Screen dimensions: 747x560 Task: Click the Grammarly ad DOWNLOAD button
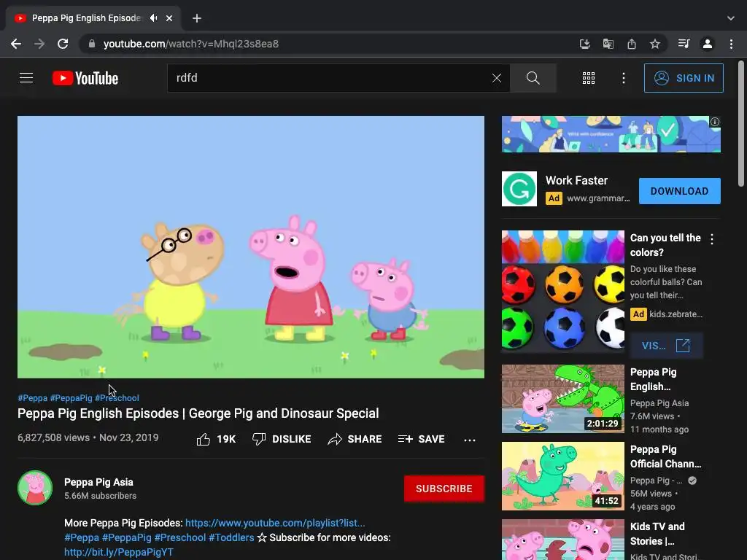click(x=679, y=191)
